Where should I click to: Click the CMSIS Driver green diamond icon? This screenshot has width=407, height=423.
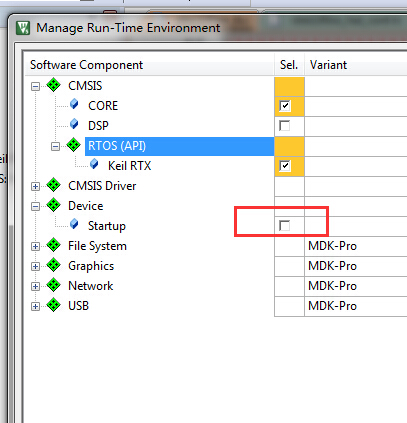[53, 185]
